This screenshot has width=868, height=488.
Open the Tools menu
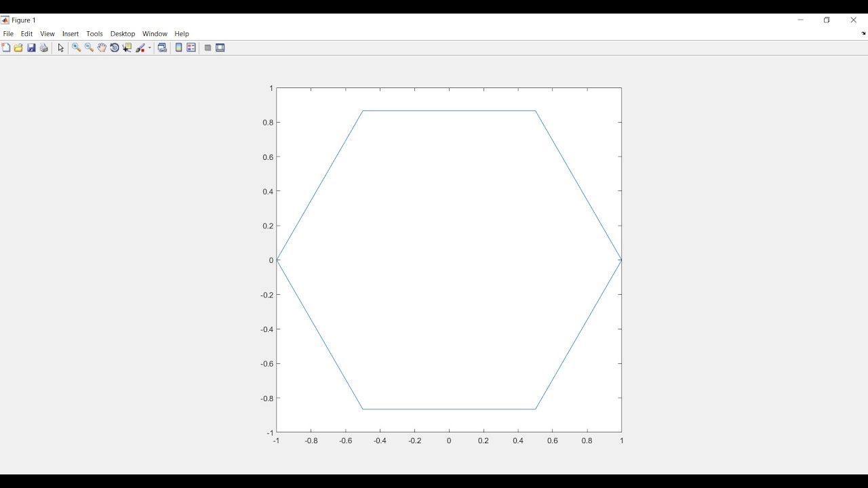(94, 34)
